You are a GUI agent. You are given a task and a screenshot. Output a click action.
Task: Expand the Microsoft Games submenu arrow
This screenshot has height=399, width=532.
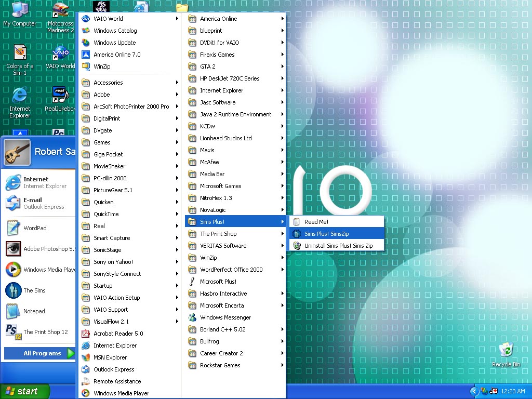tap(282, 186)
